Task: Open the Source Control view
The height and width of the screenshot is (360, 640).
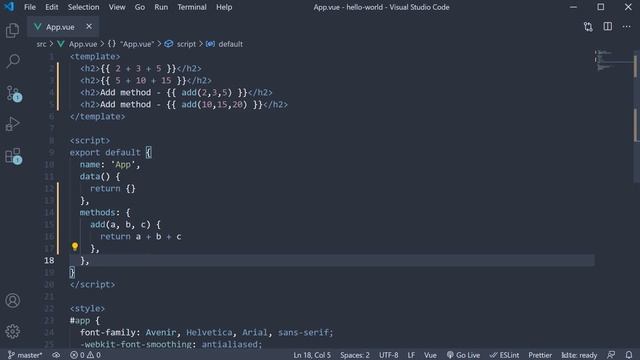Action: point(13,93)
